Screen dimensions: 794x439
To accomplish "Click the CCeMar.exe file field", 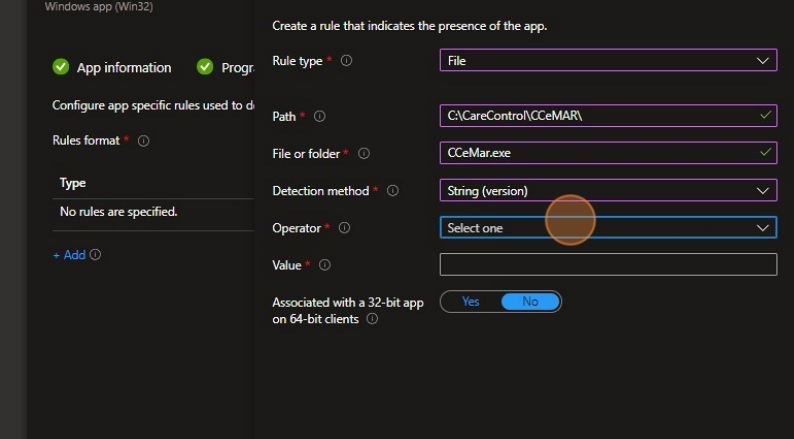I will coord(597,153).
